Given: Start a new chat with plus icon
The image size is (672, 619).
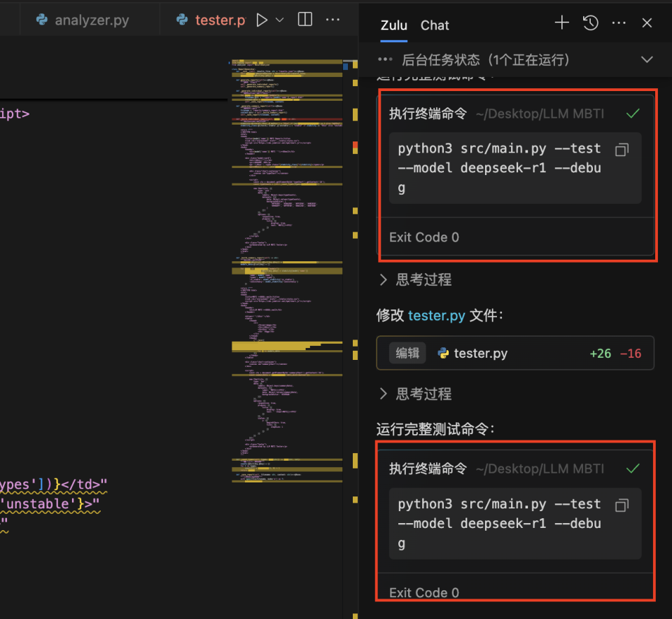Looking at the screenshot, I should 561,22.
